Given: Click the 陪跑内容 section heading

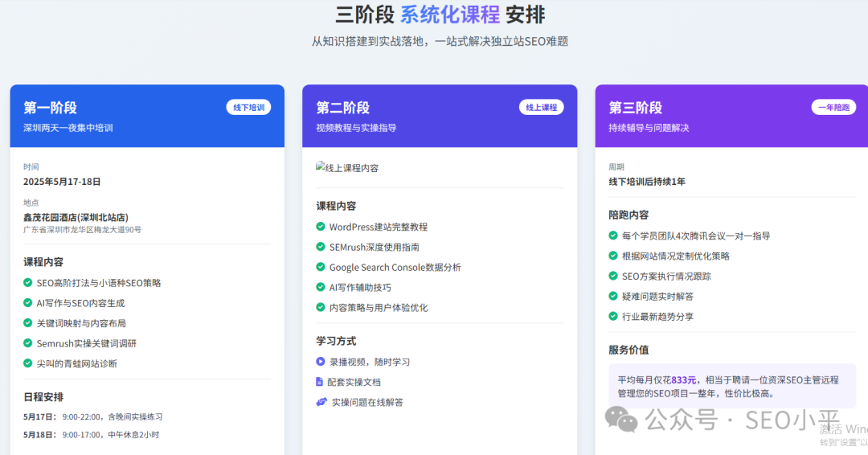Looking at the screenshot, I should click(x=628, y=215).
